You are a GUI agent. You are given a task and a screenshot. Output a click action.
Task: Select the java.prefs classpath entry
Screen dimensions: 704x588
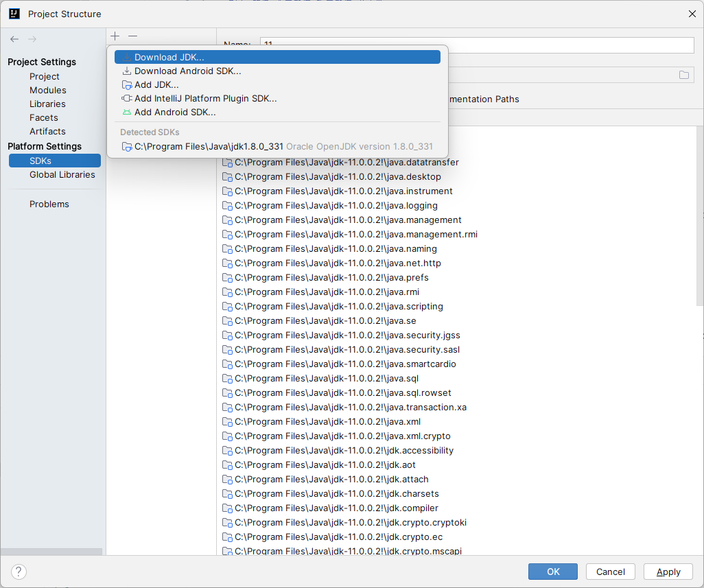[325, 277]
